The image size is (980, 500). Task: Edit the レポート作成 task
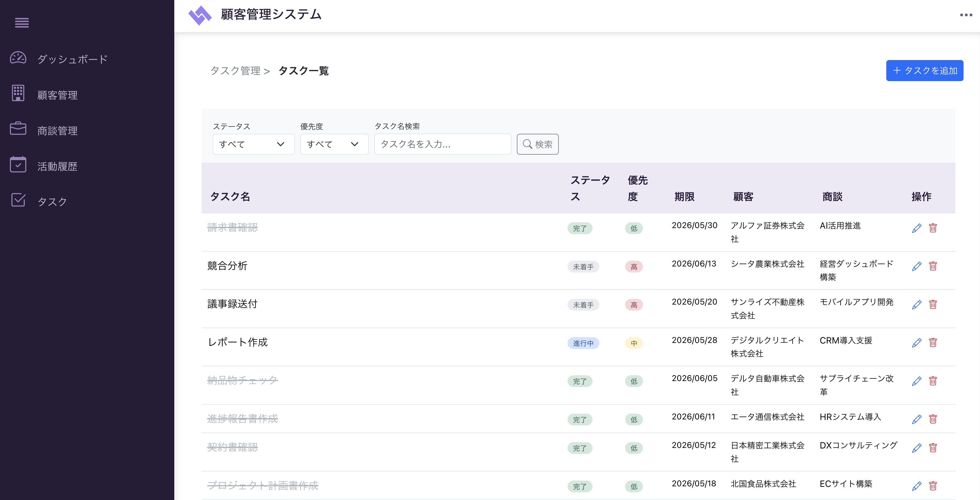(916, 343)
